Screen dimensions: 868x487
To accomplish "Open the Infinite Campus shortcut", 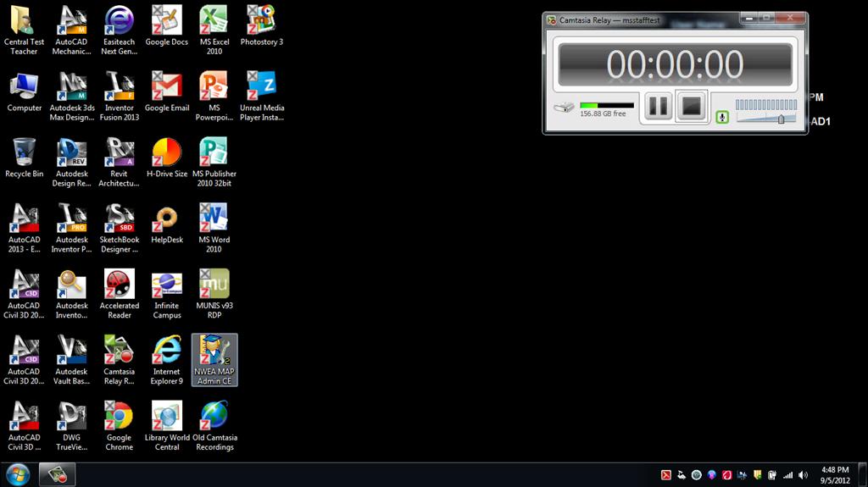I will point(167,294).
